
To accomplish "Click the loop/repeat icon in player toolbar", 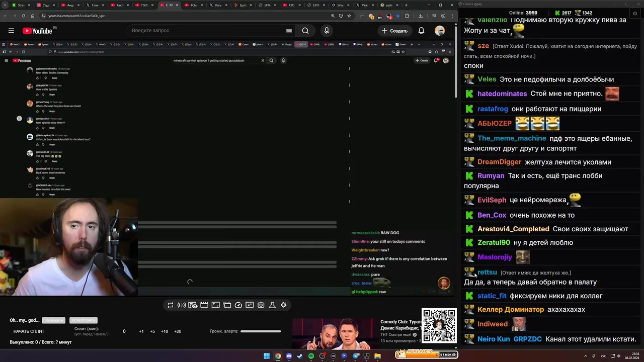I will [x=171, y=305].
